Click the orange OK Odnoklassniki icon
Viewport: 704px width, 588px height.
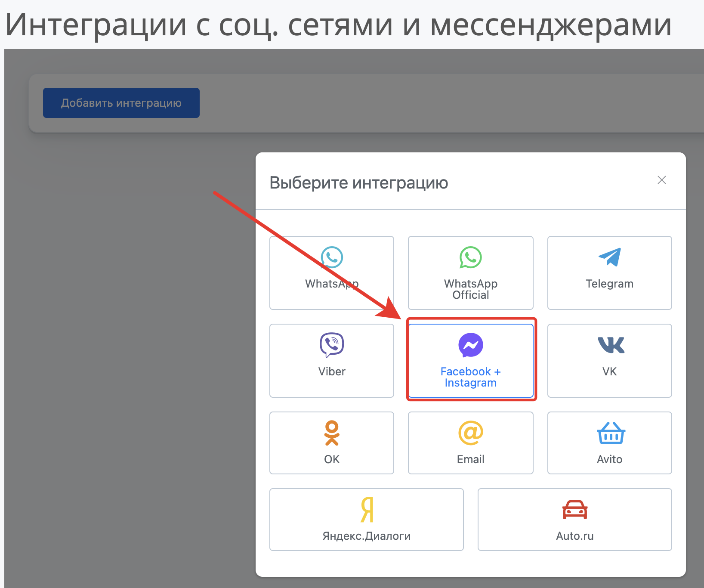click(x=332, y=433)
